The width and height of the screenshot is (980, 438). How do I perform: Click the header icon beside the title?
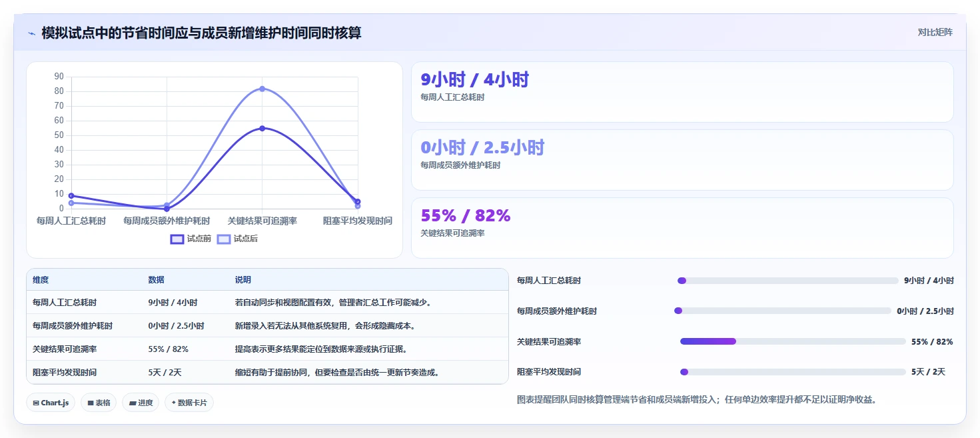point(31,33)
